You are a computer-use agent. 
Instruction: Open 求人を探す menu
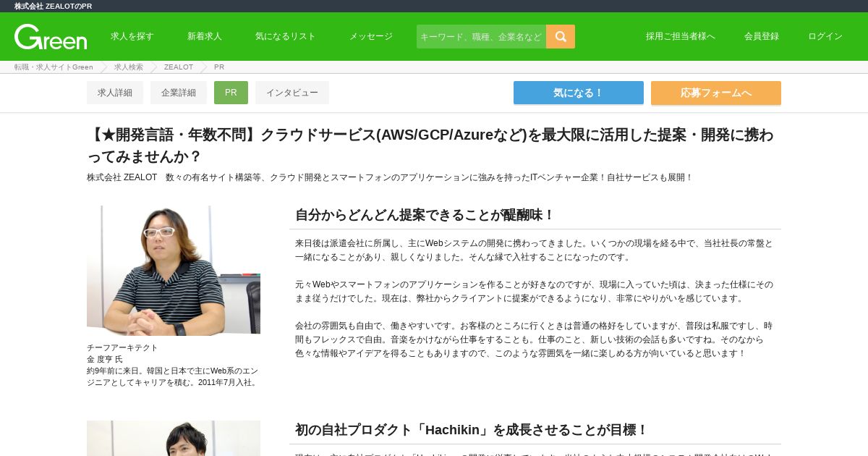click(x=132, y=36)
